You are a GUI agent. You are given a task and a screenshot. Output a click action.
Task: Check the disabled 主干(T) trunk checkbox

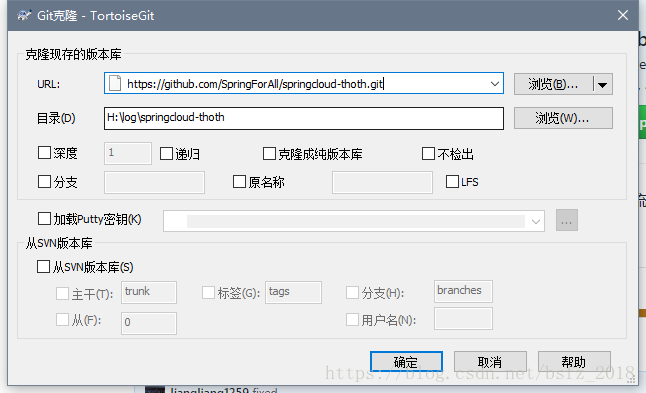coord(62,294)
